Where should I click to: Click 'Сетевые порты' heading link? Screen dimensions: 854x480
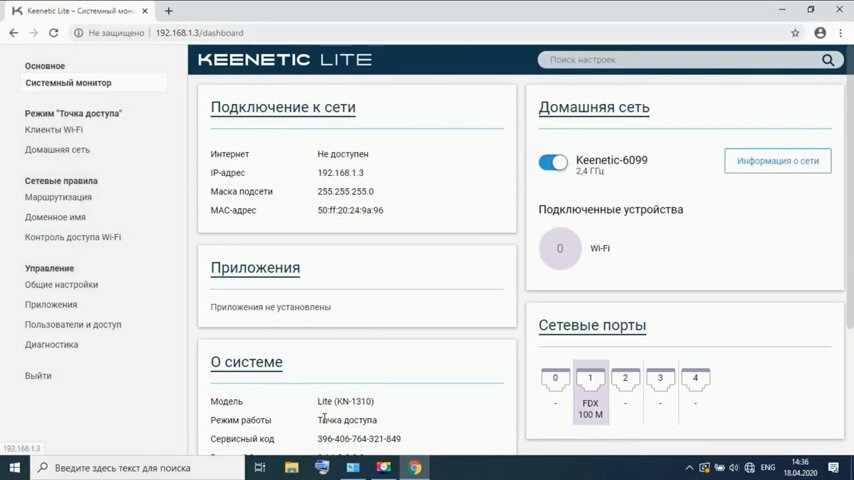tap(593, 325)
